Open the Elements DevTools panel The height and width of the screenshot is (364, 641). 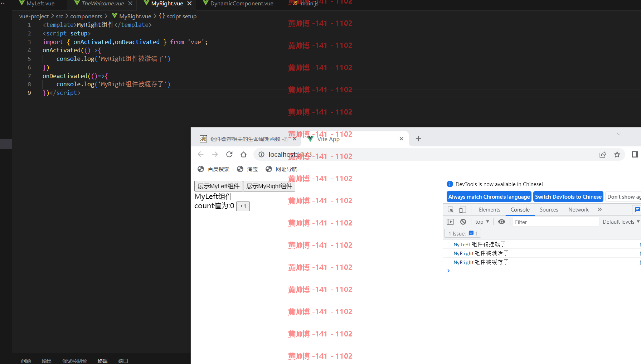tap(489, 210)
